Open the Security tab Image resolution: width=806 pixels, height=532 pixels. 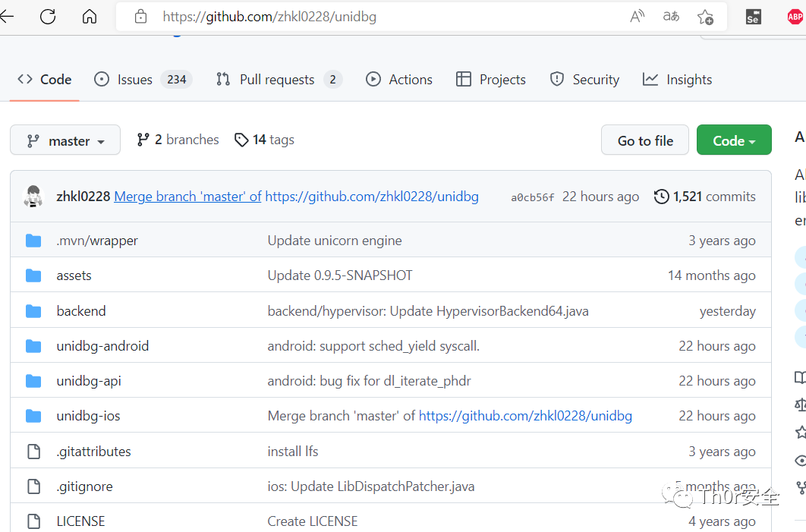click(584, 80)
